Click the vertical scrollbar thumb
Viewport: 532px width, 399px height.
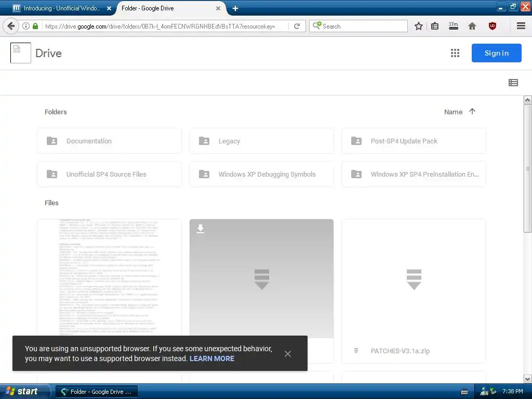point(527,168)
